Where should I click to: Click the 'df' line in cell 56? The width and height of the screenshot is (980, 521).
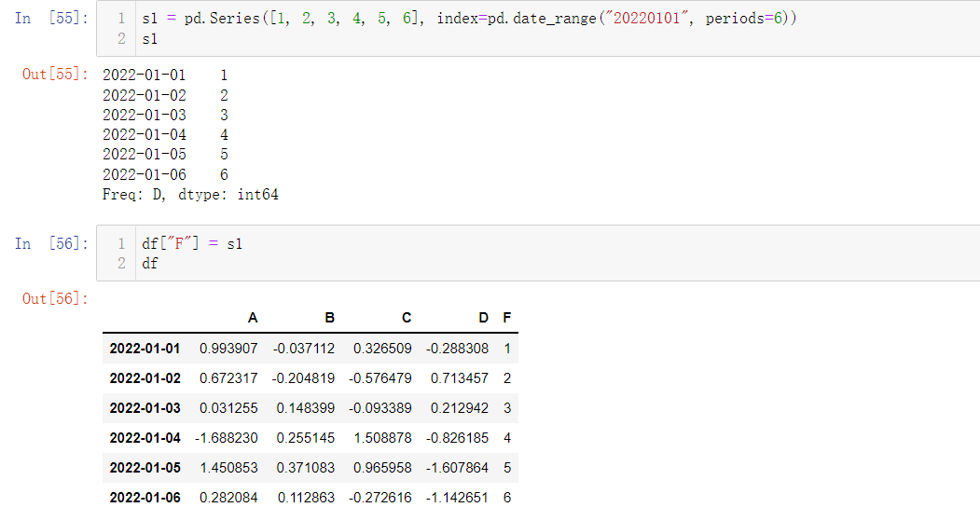coord(150,264)
